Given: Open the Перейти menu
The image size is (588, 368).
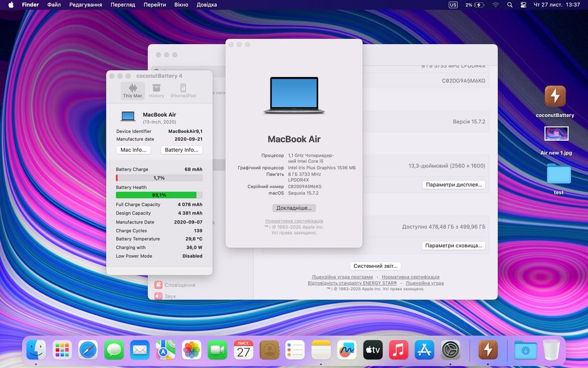Looking at the screenshot, I should tap(155, 5).
